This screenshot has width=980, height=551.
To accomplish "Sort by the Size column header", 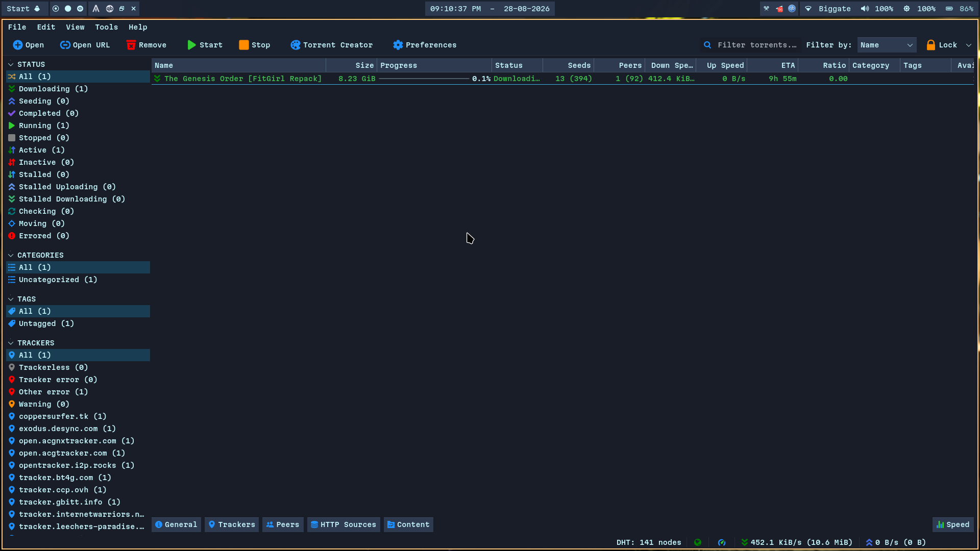I will pyautogui.click(x=351, y=65).
